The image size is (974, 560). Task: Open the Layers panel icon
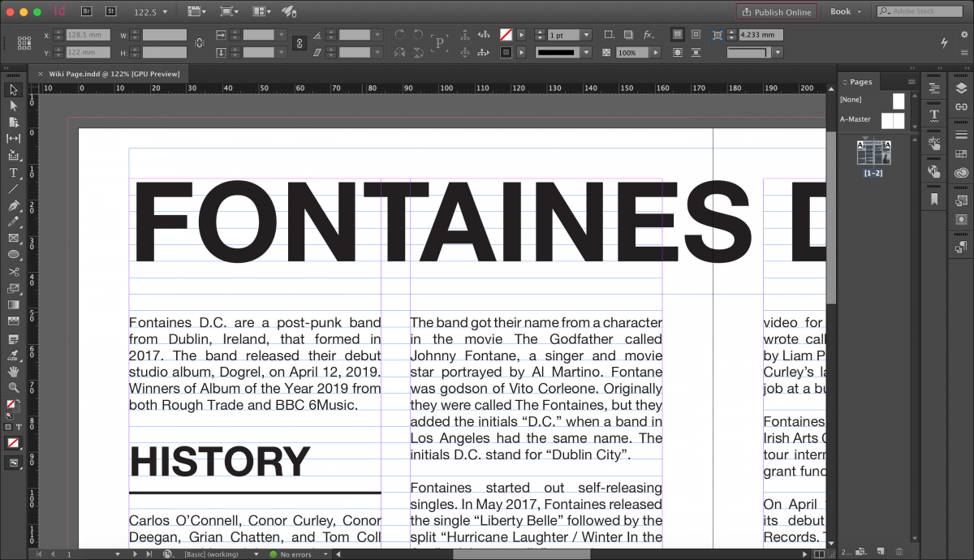coord(962,88)
